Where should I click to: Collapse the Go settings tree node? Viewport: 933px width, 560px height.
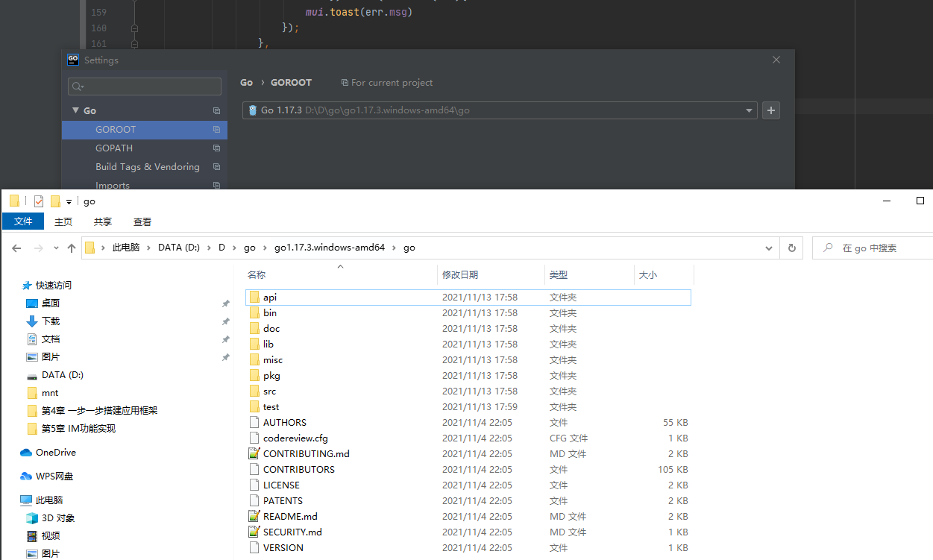tap(75, 110)
